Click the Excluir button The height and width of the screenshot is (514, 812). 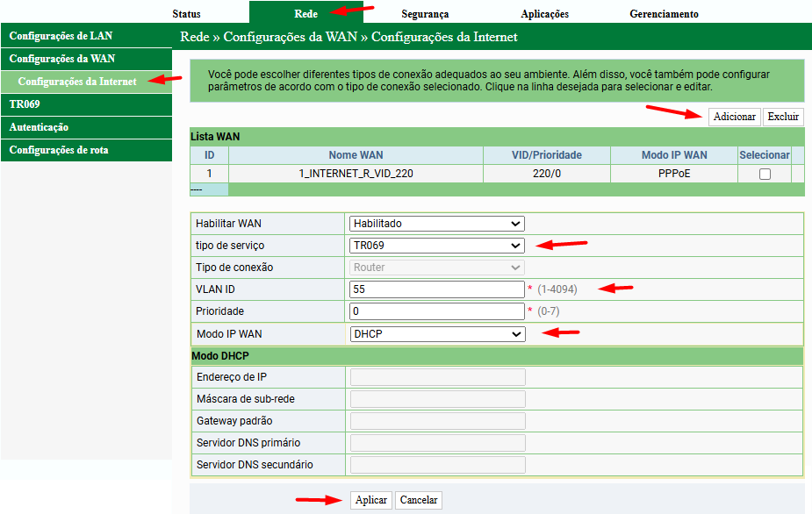click(x=783, y=117)
